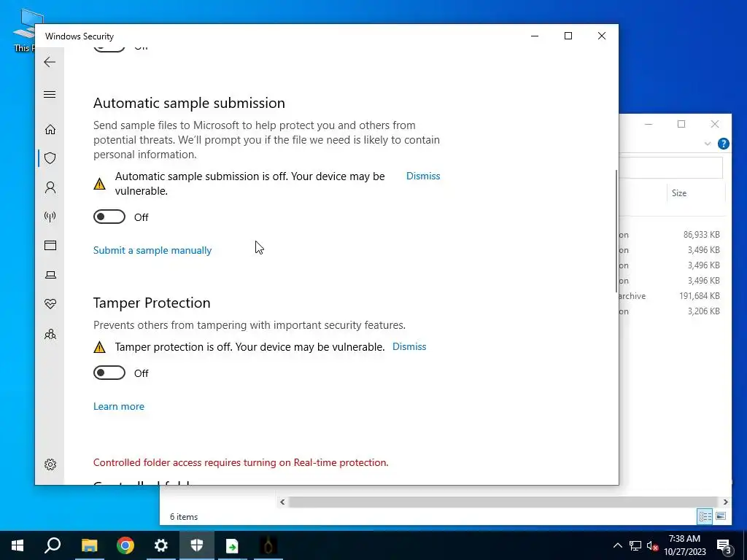Click Windows Security shield taskbar icon
Screen dimensions: 747x560
pyautogui.click(x=197, y=545)
